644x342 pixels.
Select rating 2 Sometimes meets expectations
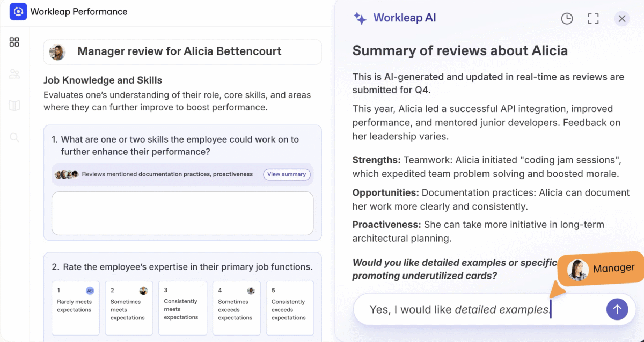click(x=129, y=308)
